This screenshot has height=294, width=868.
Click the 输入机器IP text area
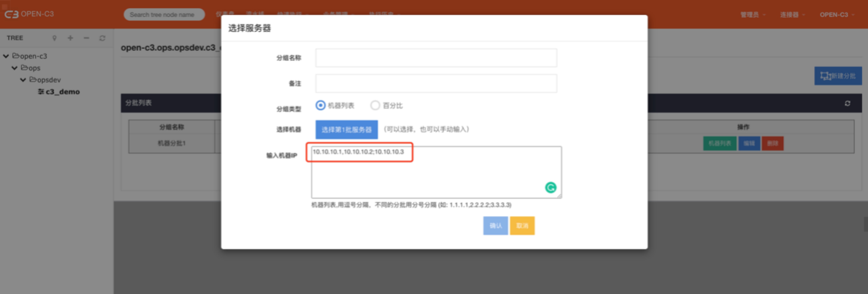pyautogui.click(x=436, y=176)
